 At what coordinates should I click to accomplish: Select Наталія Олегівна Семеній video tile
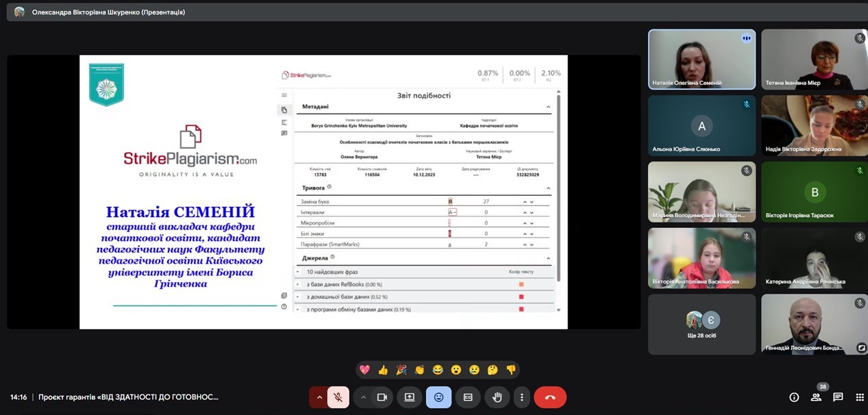(x=702, y=60)
